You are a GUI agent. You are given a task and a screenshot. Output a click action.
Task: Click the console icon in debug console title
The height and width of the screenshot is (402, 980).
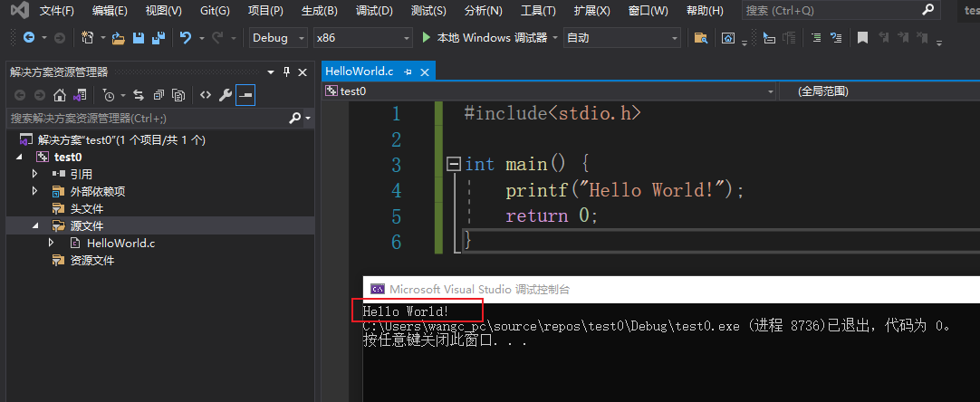click(378, 289)
